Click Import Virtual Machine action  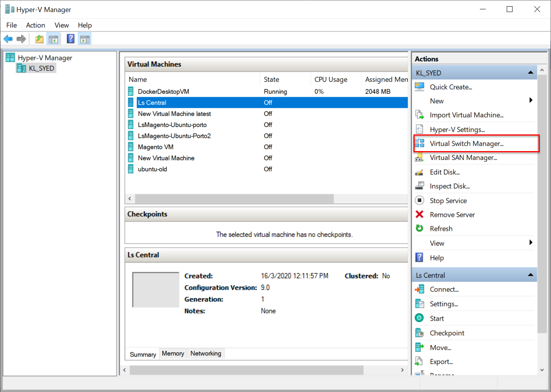tap(466, 115)
